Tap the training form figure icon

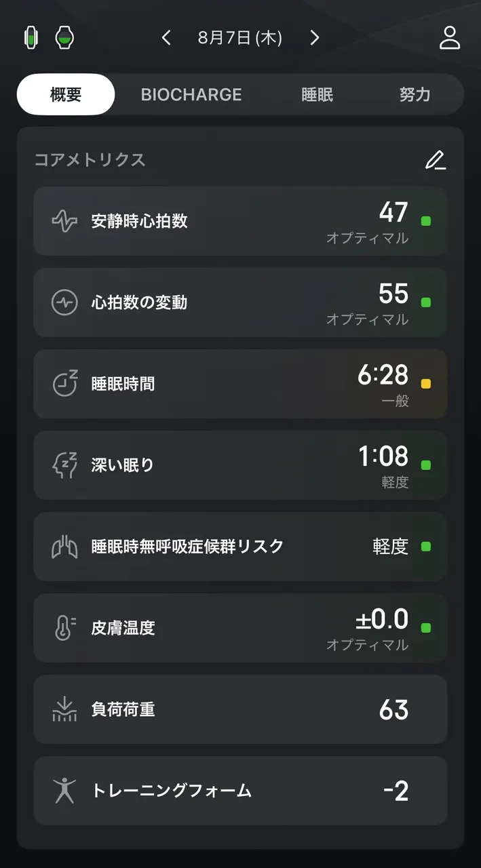pos(64,791)
